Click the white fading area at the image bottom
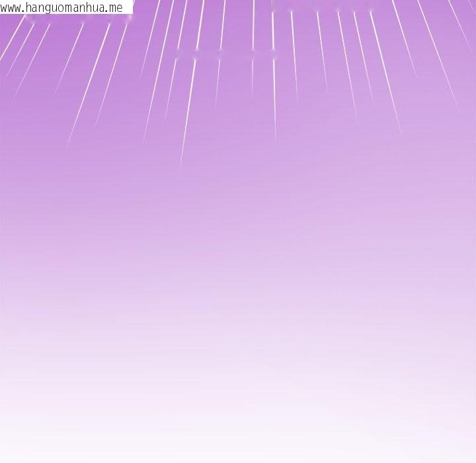The image size is (476, 463). [x=238, y=443]
